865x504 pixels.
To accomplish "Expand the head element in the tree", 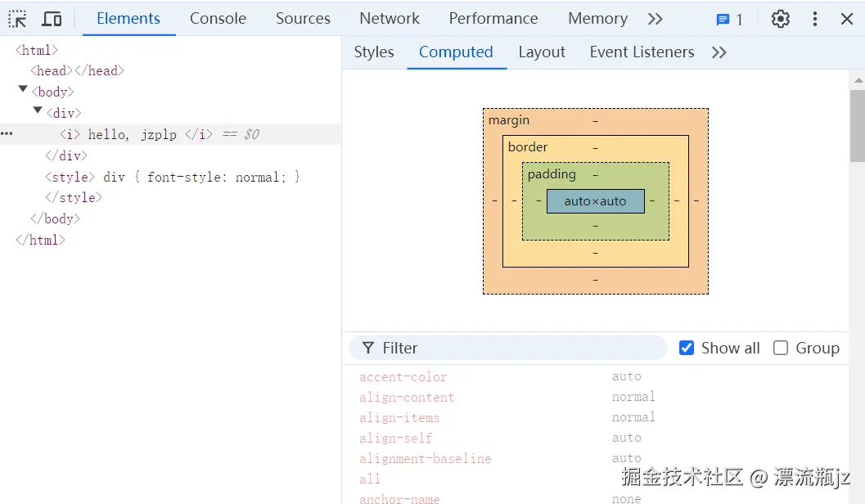I will tap(51, 70).
